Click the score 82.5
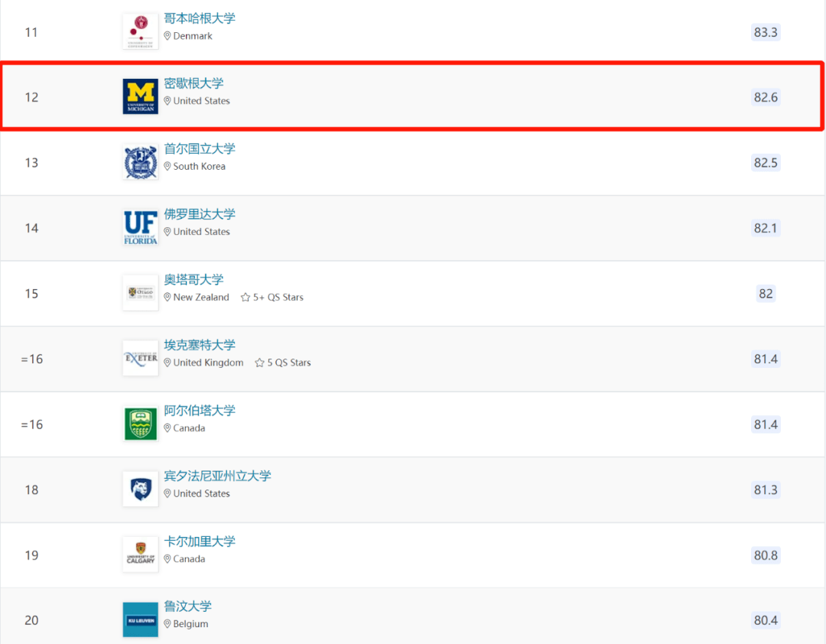 coord(766,162)
